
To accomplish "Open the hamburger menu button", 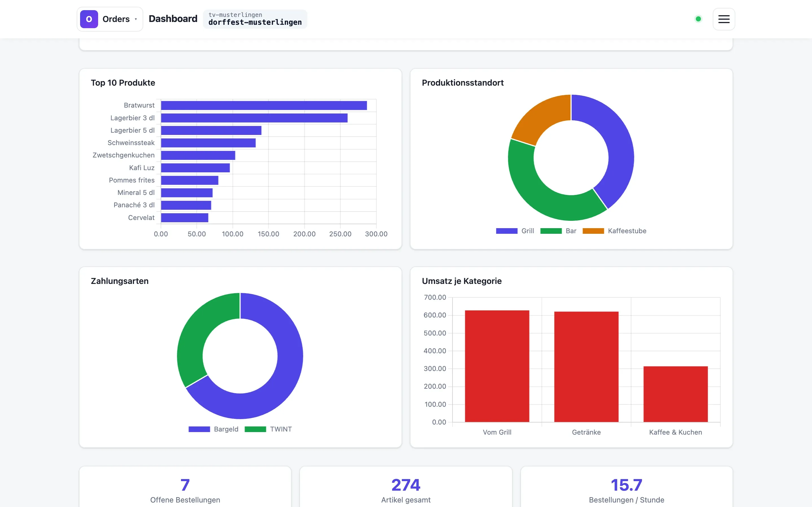I will click(724, 19).
